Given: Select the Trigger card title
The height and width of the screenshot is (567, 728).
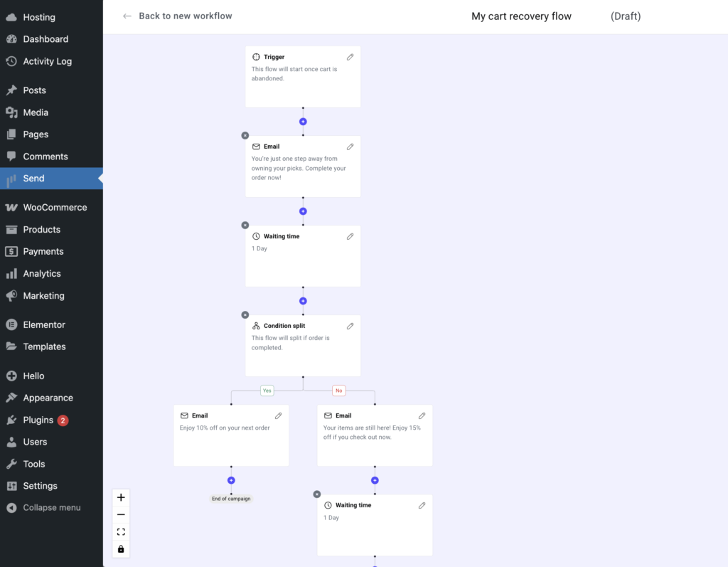Looking at the screenshot, I should click(274, 57).
